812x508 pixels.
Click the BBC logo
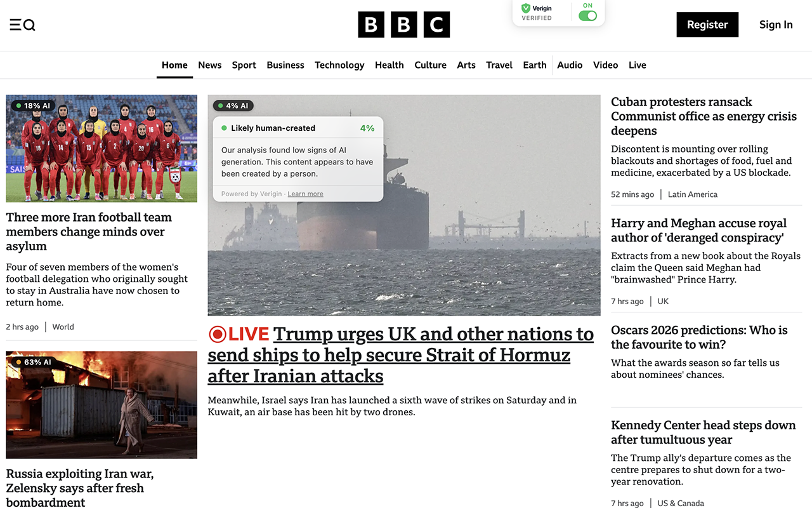pyautogui.click(x=404, y=25)
